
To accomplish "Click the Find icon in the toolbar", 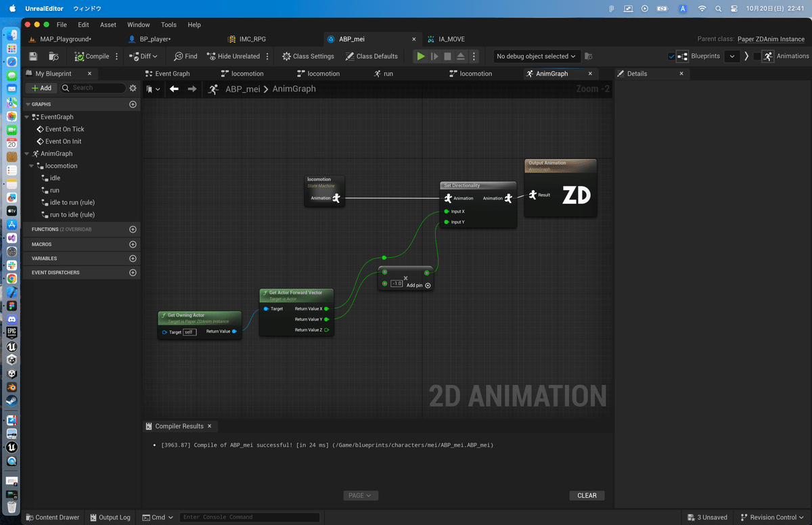I will click(x=177, y=56).
